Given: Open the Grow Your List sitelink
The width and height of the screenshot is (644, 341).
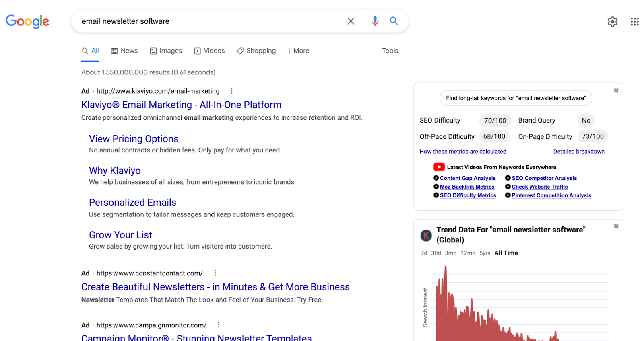Looking at the screenshot, I should tap(120, 235).
